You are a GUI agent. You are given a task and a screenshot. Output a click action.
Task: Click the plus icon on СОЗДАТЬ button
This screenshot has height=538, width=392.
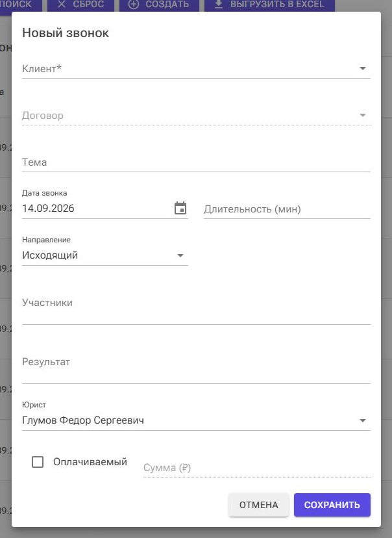(x=133, y=5)
